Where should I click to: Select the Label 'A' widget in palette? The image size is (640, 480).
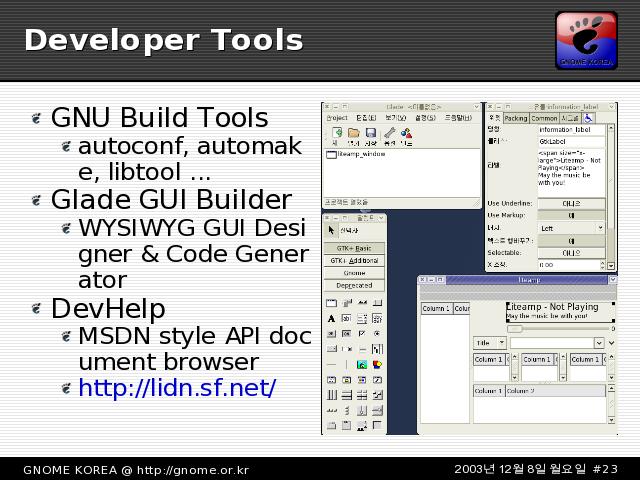click(x=331, y=319)
